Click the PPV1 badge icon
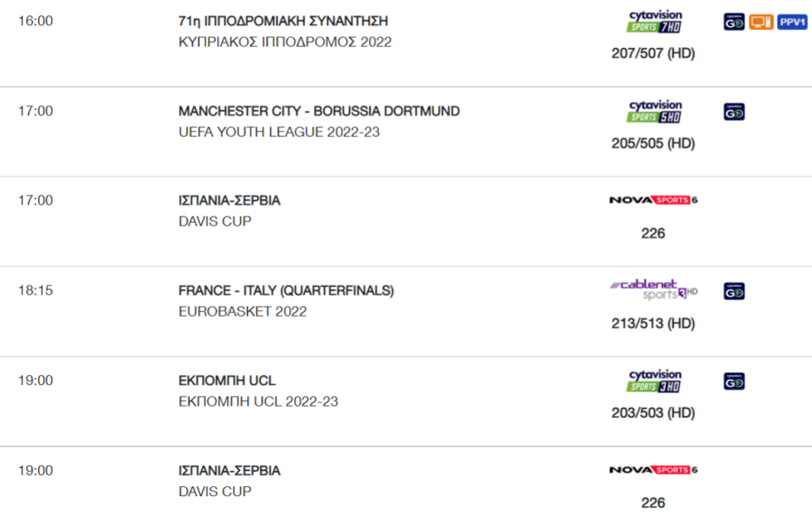 (792, 22)
